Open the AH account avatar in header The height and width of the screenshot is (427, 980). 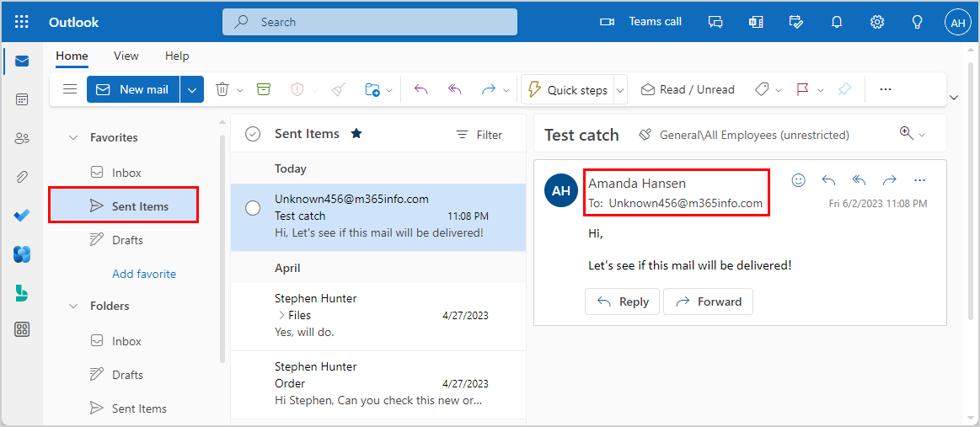point(957,23)
